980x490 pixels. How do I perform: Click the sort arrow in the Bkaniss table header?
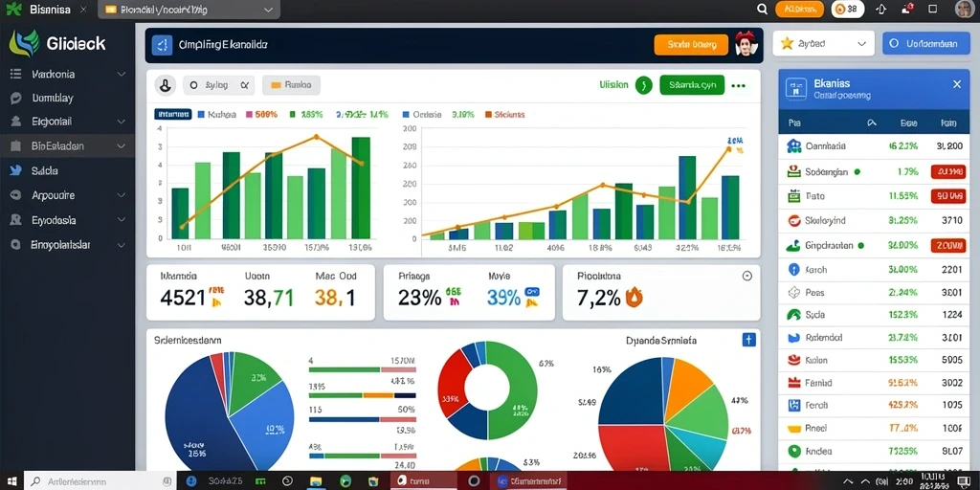click(873, 123)
